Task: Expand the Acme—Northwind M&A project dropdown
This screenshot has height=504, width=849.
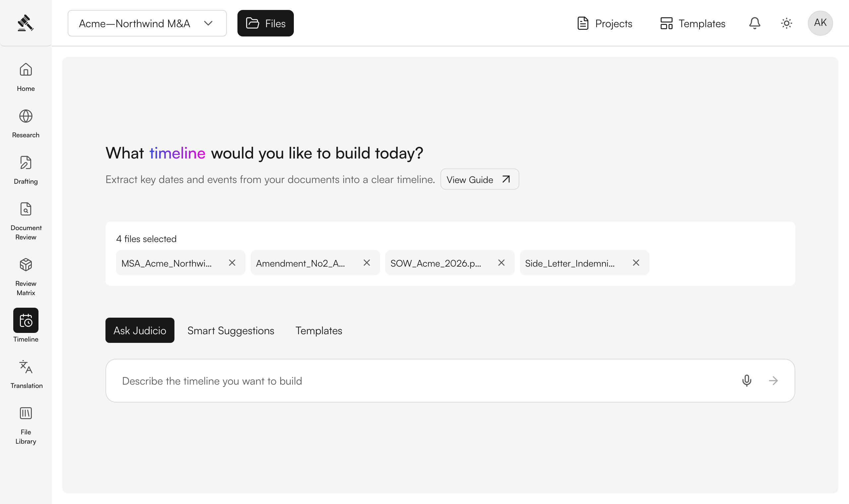Action: tap(147, 23)
